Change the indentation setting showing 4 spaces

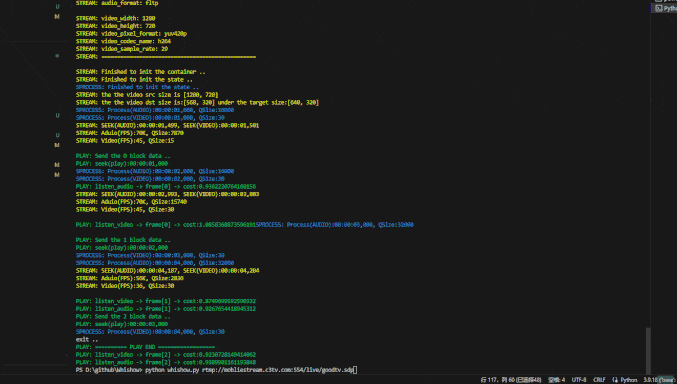click(x=557, y=380)
